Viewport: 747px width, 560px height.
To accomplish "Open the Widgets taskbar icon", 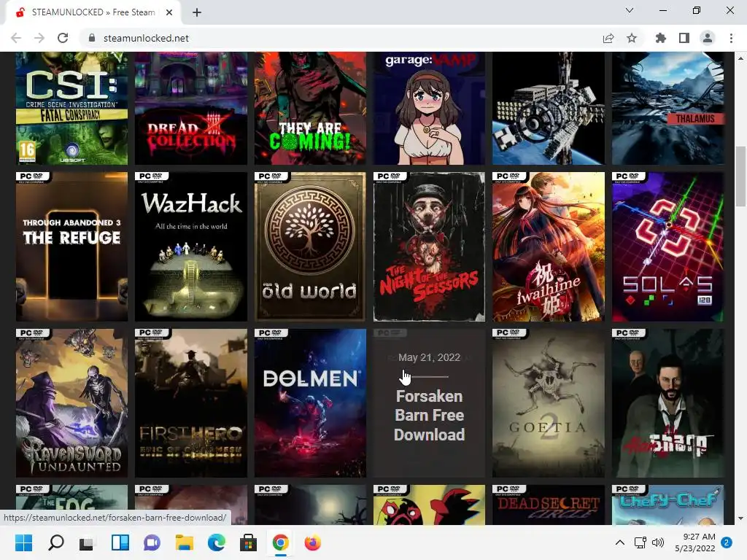I will [120, 542].
